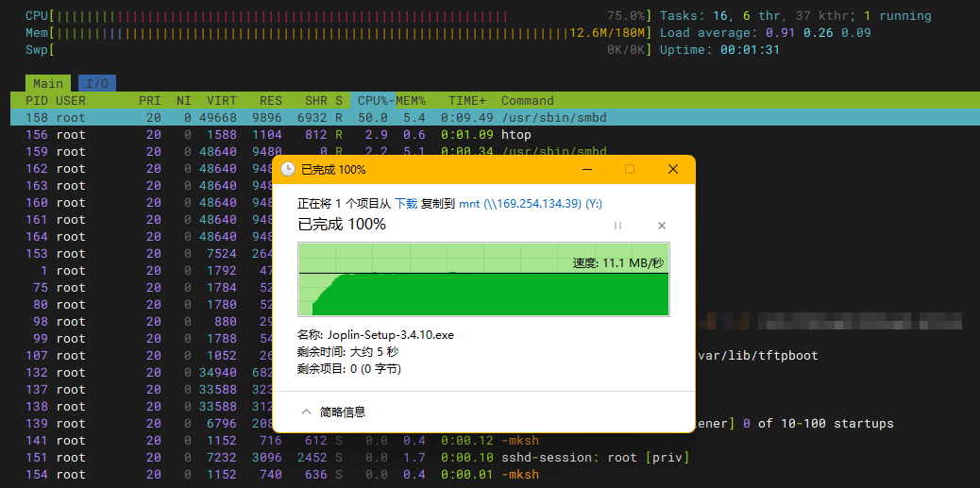
Task: Click the Command column header
Action: pos(527,101)
